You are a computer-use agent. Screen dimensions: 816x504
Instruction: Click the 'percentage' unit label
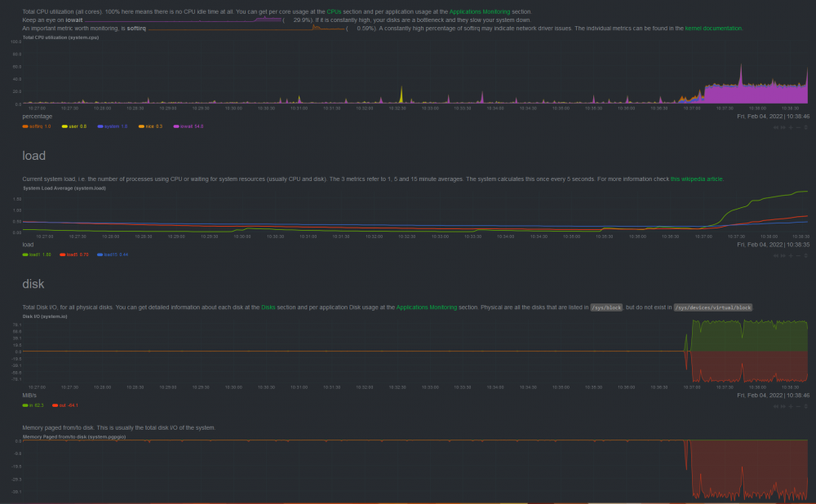coord(37,117)
